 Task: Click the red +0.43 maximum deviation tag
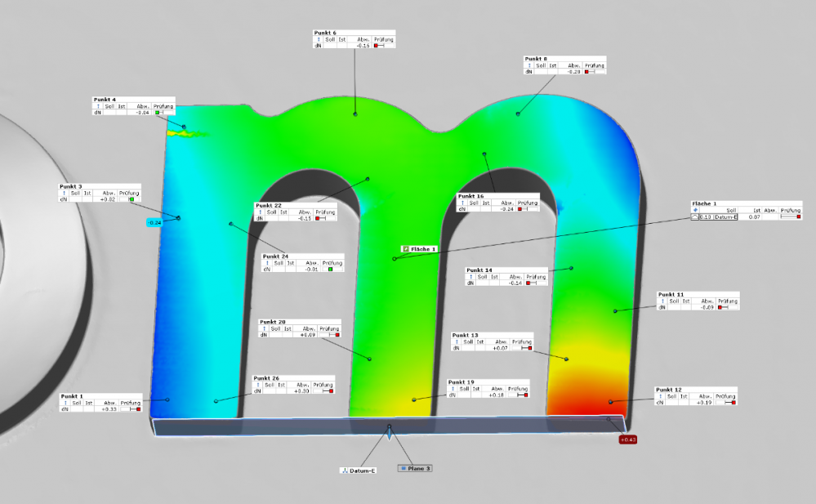[627, 439]
